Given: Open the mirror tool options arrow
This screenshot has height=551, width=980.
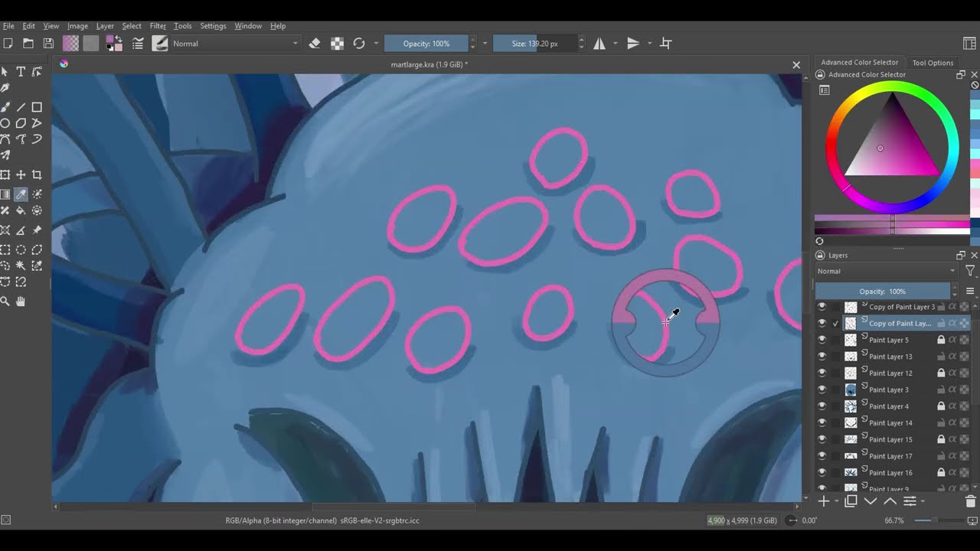Looking at the screenshot, I should [x=616, y=44].
